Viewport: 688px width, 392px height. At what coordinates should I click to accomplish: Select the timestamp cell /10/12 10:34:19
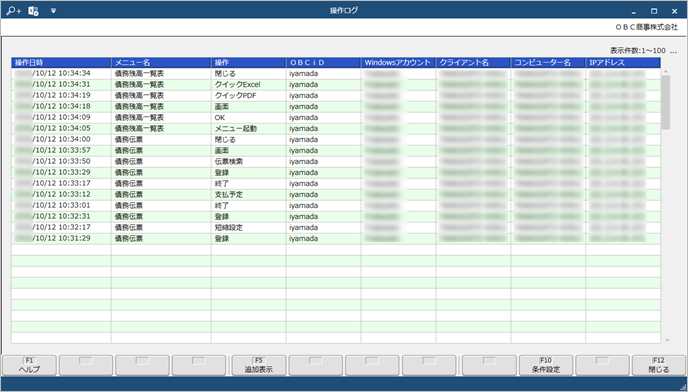(x=61, y=96)
